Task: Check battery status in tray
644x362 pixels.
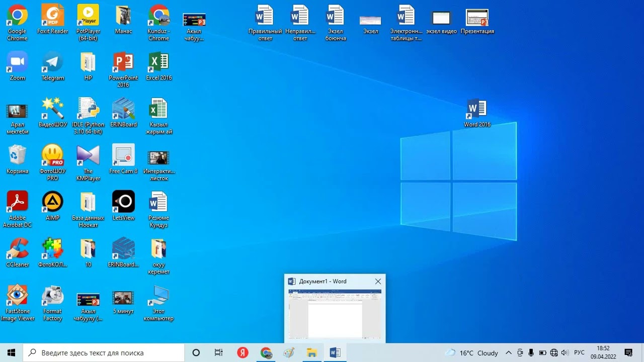Action: click(542, 353)
